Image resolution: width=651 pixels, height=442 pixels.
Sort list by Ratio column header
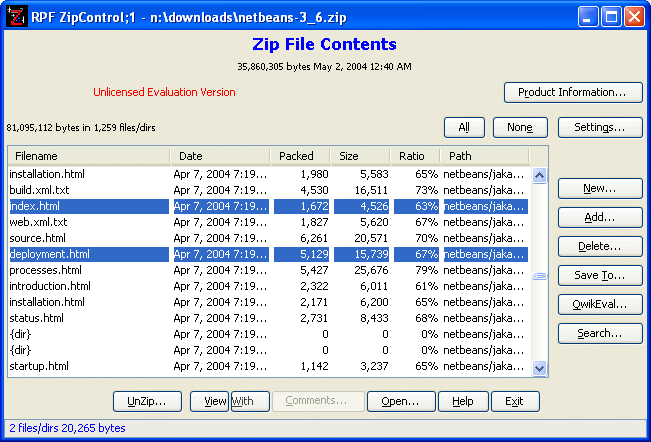(415, 156)
